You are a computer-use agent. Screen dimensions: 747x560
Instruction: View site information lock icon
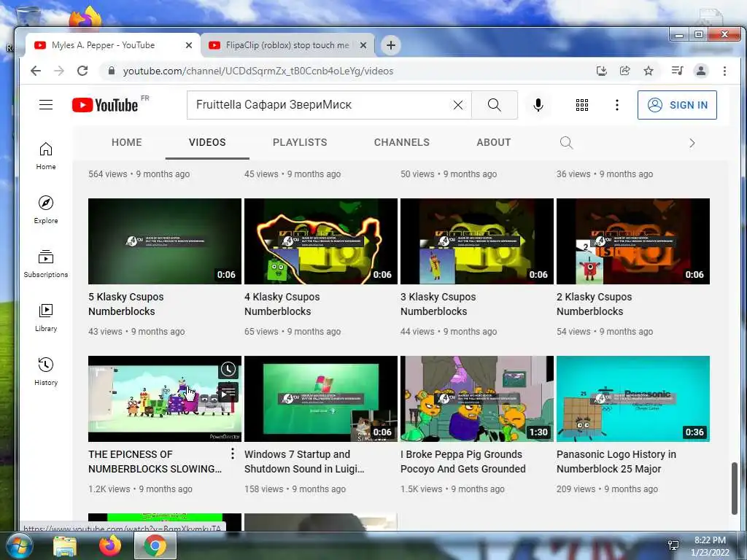112,71
